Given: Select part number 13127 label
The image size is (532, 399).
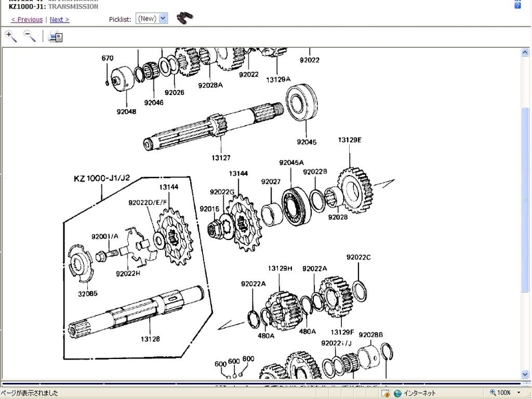Looking at the screenshot, I should (x=221, y=158).
